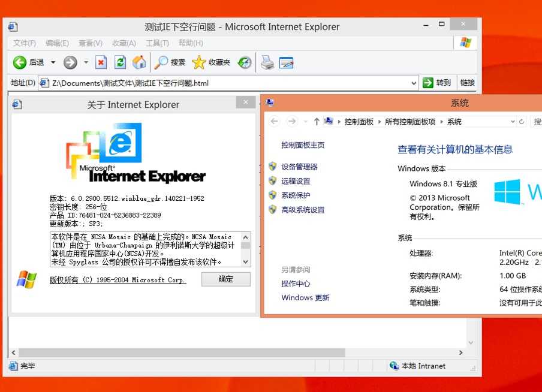Open History with clock icon
Viewport: 542px width, 392px height.
[245, 62]
